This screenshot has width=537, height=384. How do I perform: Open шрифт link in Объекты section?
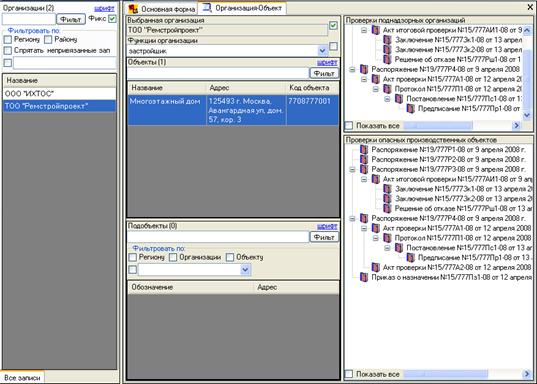327,62
